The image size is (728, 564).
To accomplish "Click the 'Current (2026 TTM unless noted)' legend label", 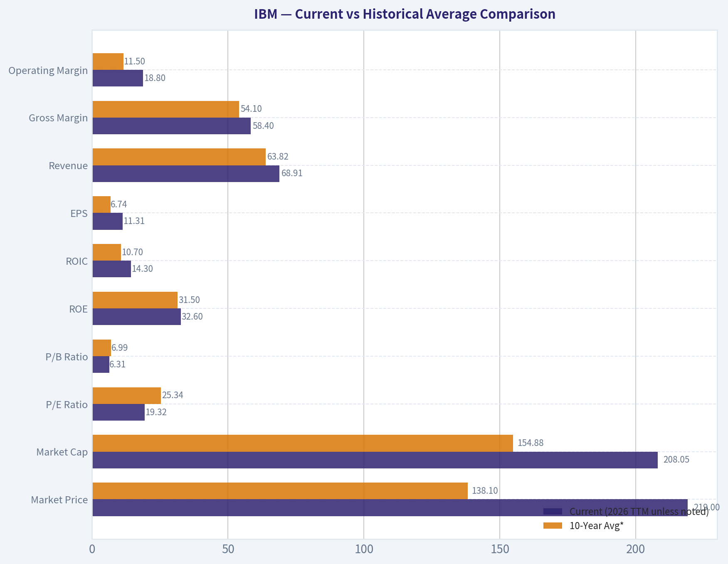I will 639,512.
